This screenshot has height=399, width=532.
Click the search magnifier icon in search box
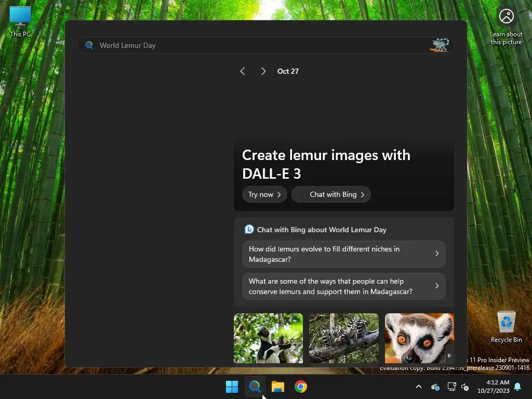click(89, 45)
